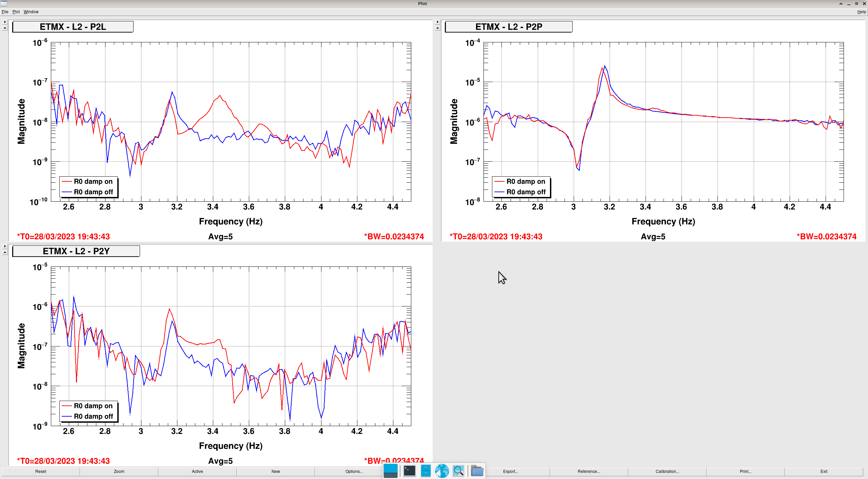Collapse up arrow beside ETMX L2 P2Y plot
The width and height of the screenshot is (868, 479).
tap(5, 252)
